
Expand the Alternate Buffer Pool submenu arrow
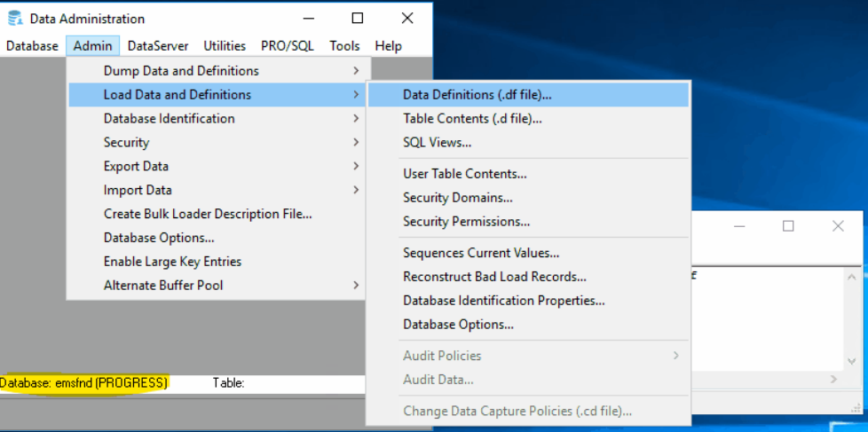pos(355,286)
